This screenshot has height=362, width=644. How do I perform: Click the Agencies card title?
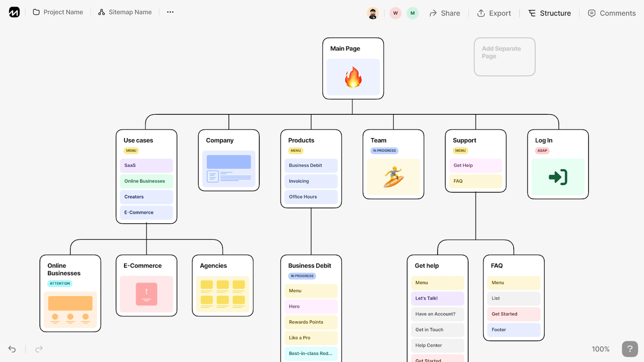coord(213,266)
